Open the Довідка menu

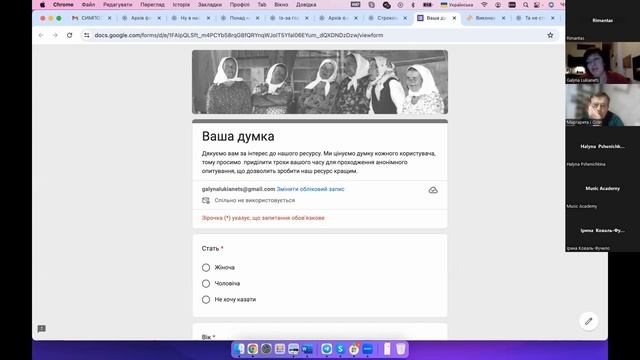click(x=306, y=5)
